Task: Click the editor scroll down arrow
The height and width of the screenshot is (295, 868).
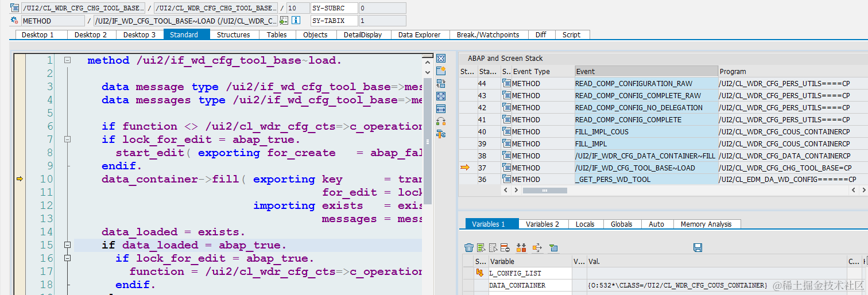Action: point(427,71)
